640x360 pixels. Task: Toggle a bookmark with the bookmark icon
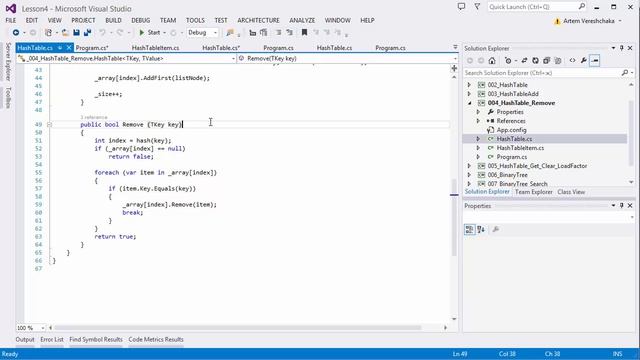pos(304,33)
